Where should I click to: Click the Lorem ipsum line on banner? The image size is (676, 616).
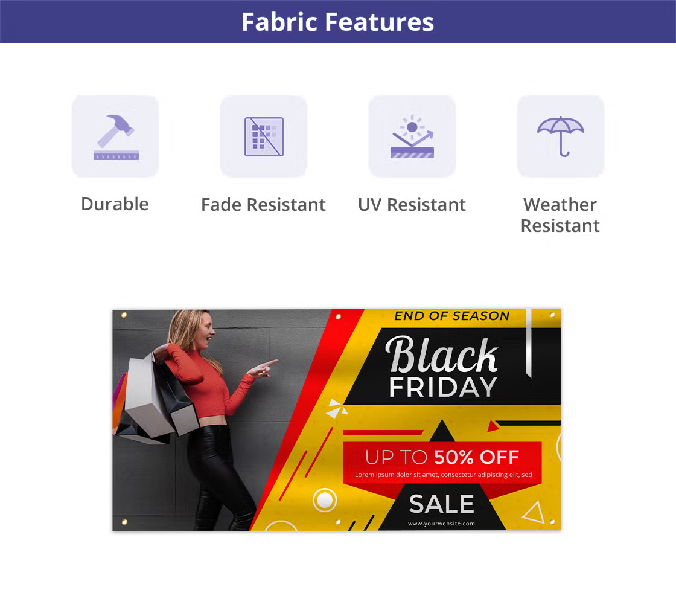(x=443, y=475)
